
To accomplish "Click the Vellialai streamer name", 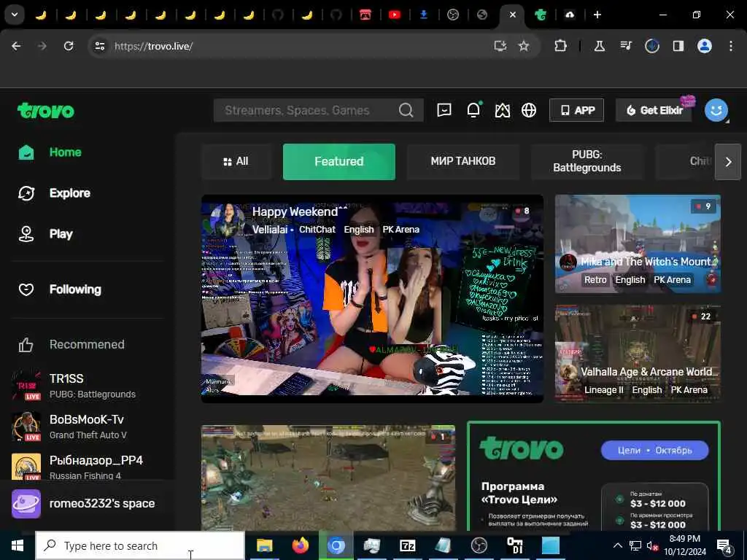I will [270, 230].
